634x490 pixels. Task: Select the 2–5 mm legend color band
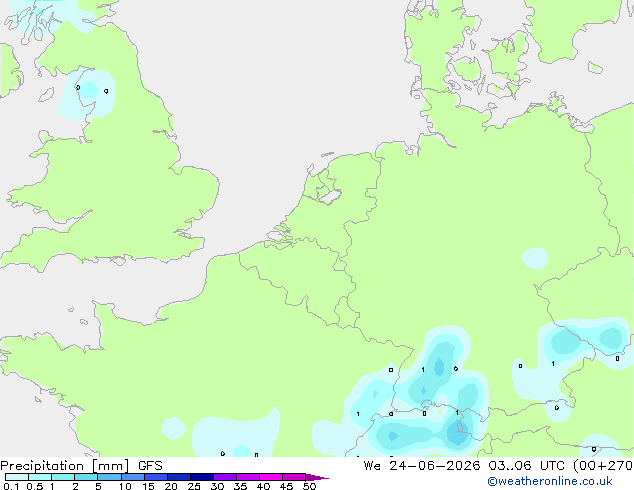pos(86,477)
